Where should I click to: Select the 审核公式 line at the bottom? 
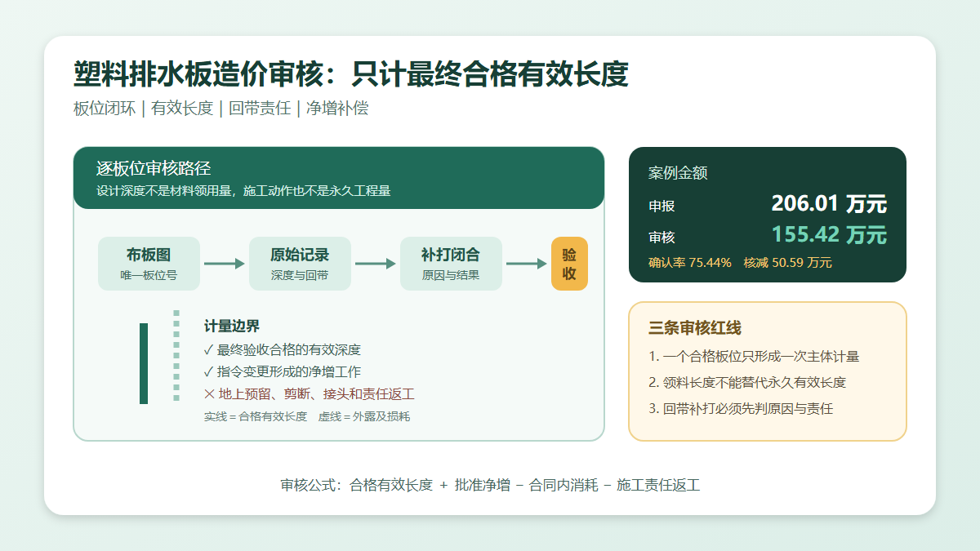(x=490, y=485)
